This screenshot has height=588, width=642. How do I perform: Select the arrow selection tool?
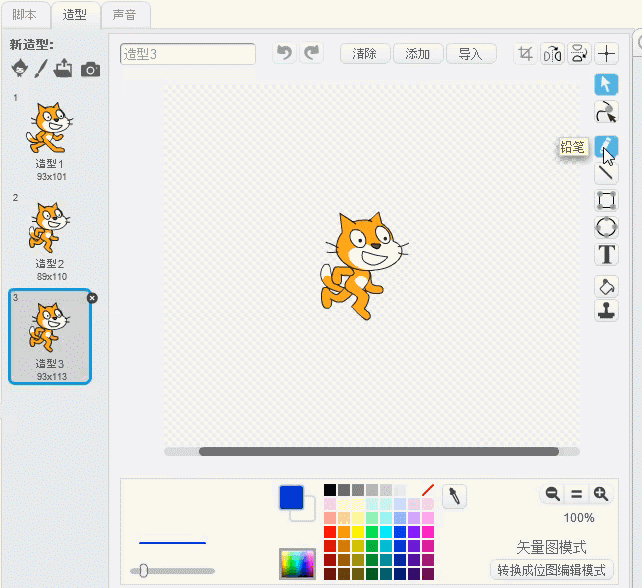coord(606,85)
